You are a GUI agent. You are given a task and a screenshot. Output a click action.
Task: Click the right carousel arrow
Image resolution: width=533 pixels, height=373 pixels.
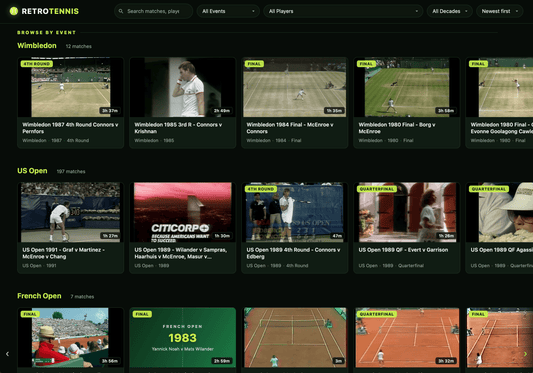(525, 354)
